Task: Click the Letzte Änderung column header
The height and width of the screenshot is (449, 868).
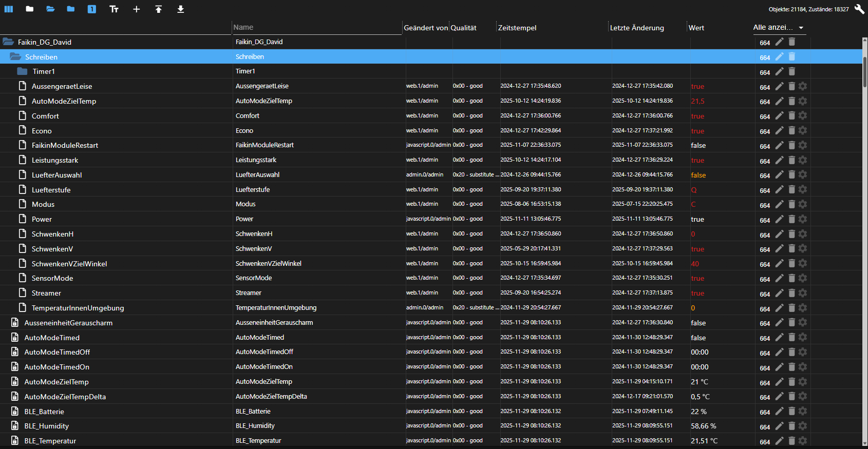Action: point(637,28)
